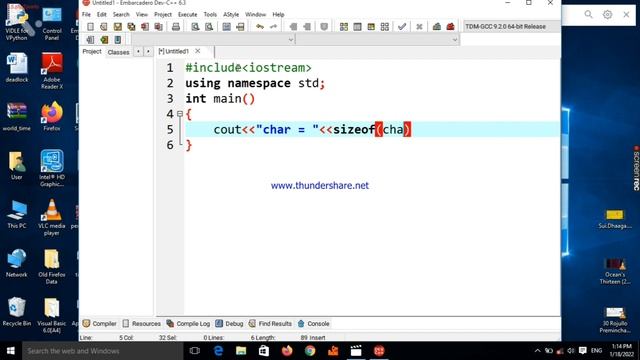640x360 pixels.
Task: Open the left class browser dropdown
Action: click(291, 40)
